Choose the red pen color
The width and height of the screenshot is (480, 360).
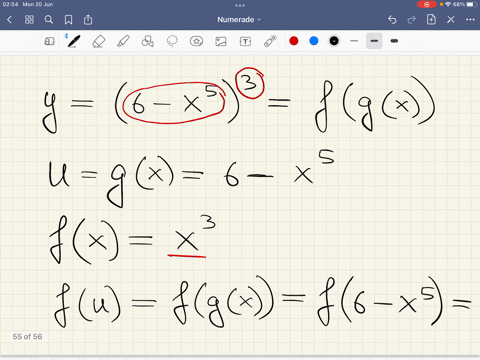[294, 41]
